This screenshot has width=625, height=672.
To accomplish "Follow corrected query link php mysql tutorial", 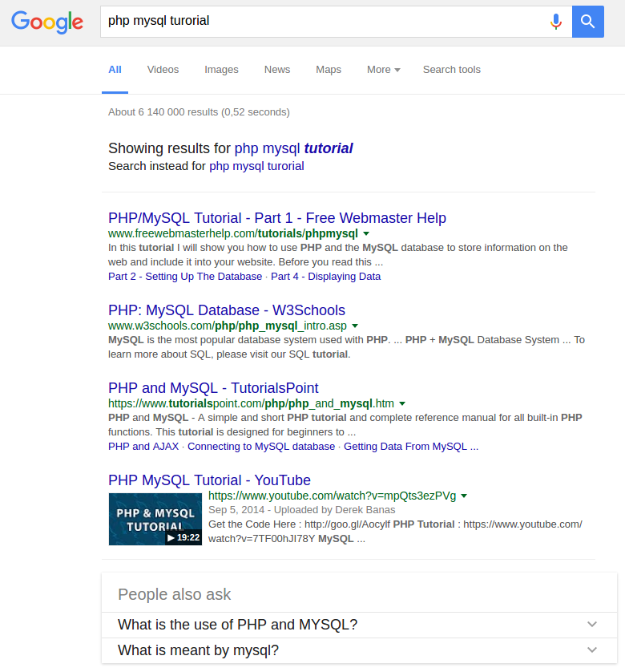I will [x=293, y=148].
